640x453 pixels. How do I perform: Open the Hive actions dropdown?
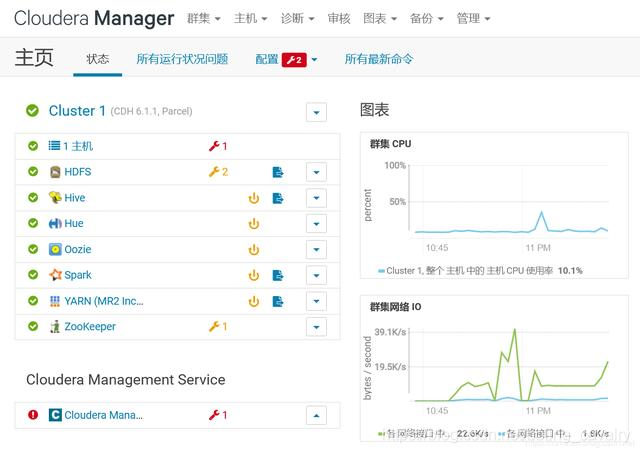point(316,198)
